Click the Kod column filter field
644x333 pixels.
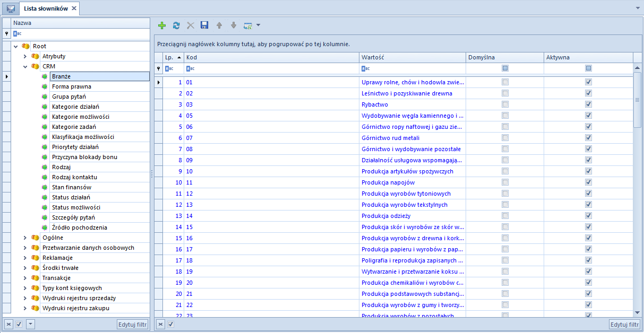tap(271, 68)
